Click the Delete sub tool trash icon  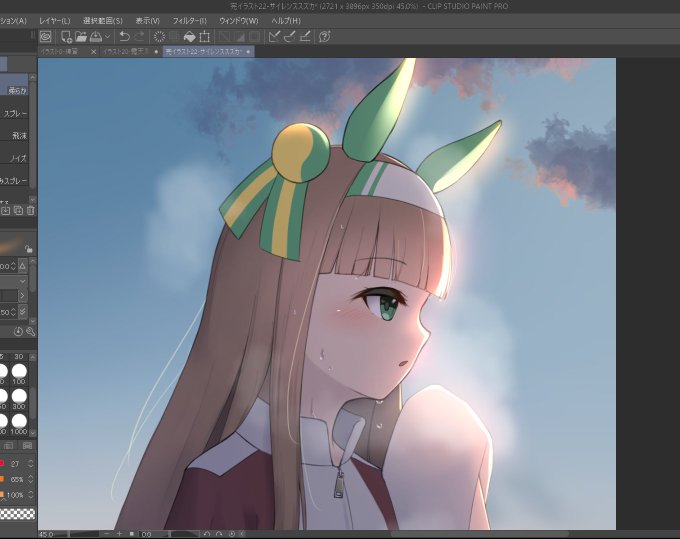(x=30, y=211)
